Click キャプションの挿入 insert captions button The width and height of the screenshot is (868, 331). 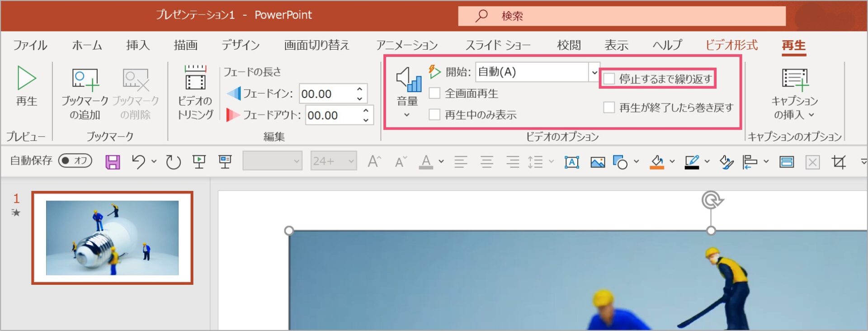tap(795, 94)
